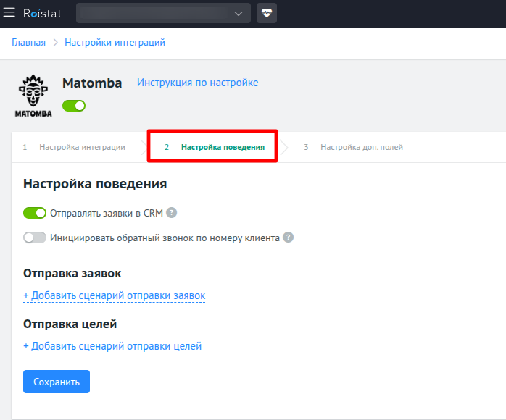Click help icon beside callback option
This screenshot has height=420, width=506.
pyautogui.click(x=288, y=238)
